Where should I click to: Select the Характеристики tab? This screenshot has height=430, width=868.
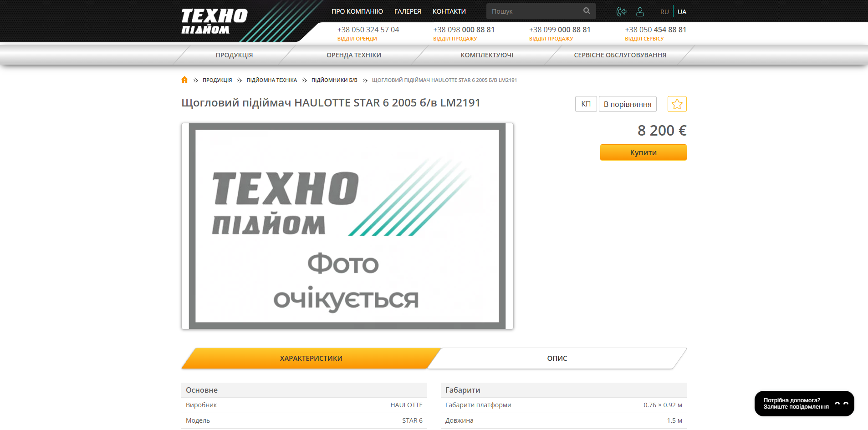pyautogui.click(x=311, y=359)
